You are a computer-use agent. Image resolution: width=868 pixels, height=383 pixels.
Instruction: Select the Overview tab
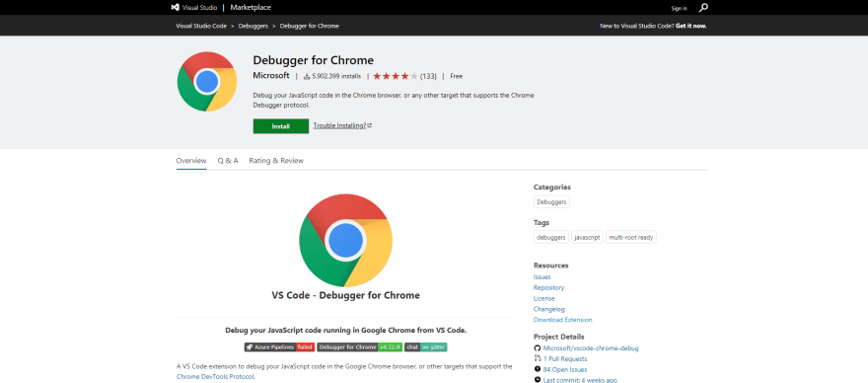point(191,161)
